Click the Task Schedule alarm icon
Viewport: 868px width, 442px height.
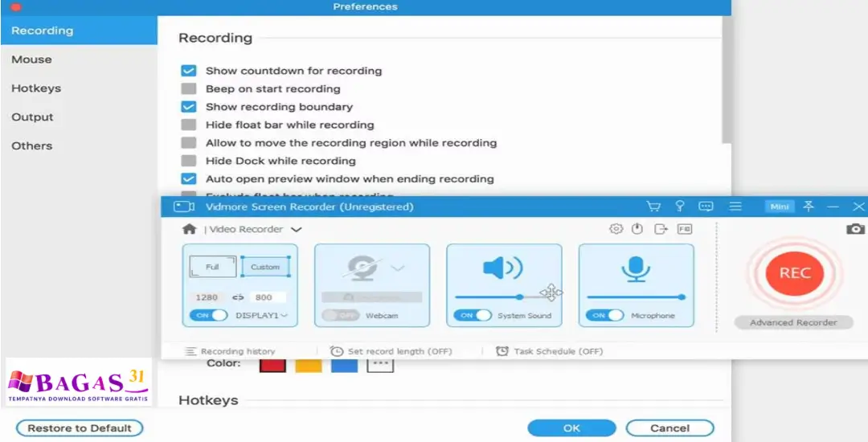pos(502,351)
